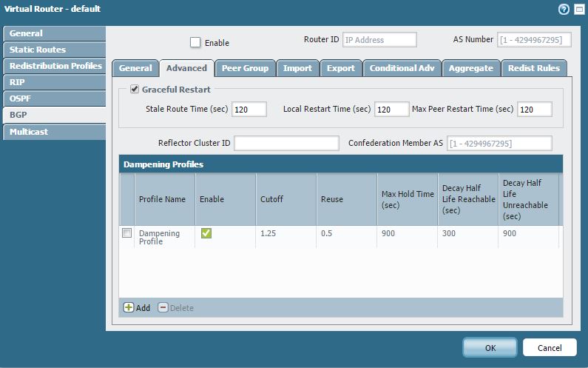This screenshot has width=588, height=368.
Task: Select the BGP section
Action: point(55,115)
